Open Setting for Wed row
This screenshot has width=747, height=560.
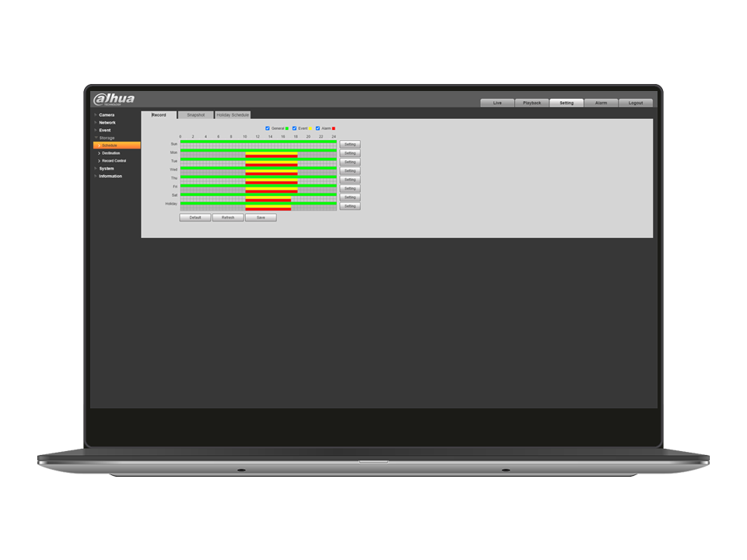click(x=350, y=171)
